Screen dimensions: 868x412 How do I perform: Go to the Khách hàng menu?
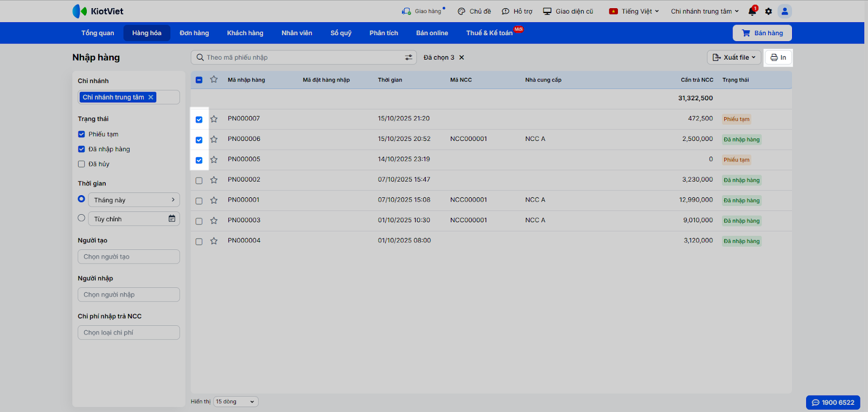pos(245,33)
